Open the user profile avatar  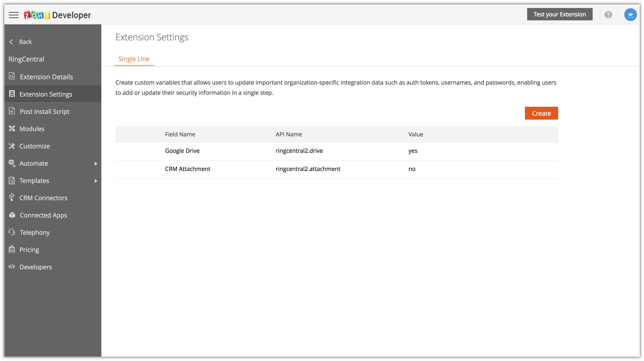630,15
